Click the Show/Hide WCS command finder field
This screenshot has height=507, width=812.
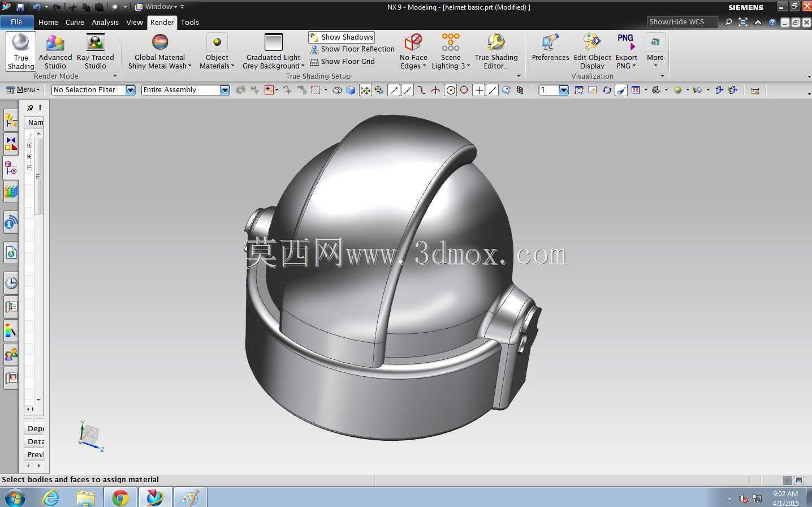[682, 22]
